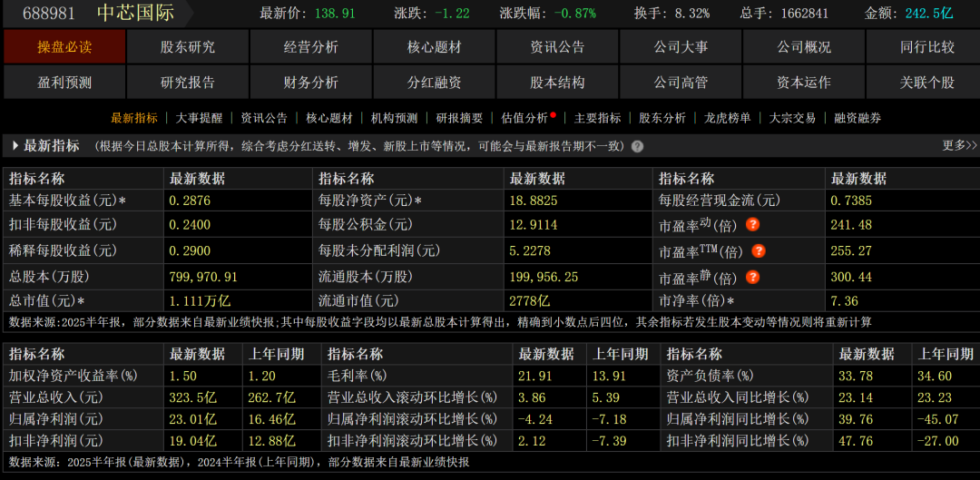
Task: Jump to 主要指标 section
Action: point(597,118)
